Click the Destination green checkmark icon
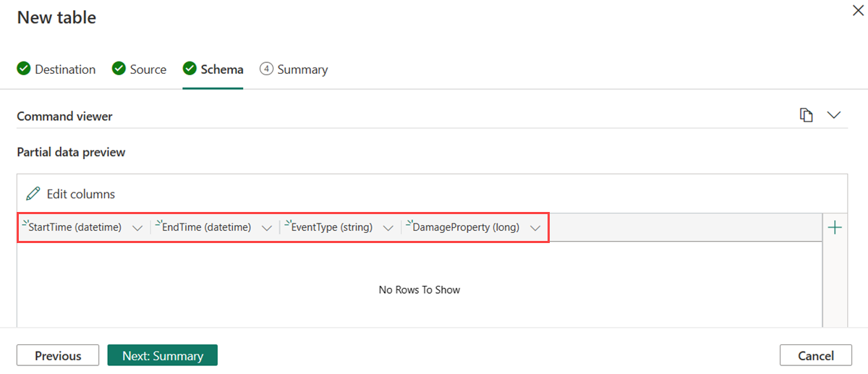 click(x=24, y=69)
